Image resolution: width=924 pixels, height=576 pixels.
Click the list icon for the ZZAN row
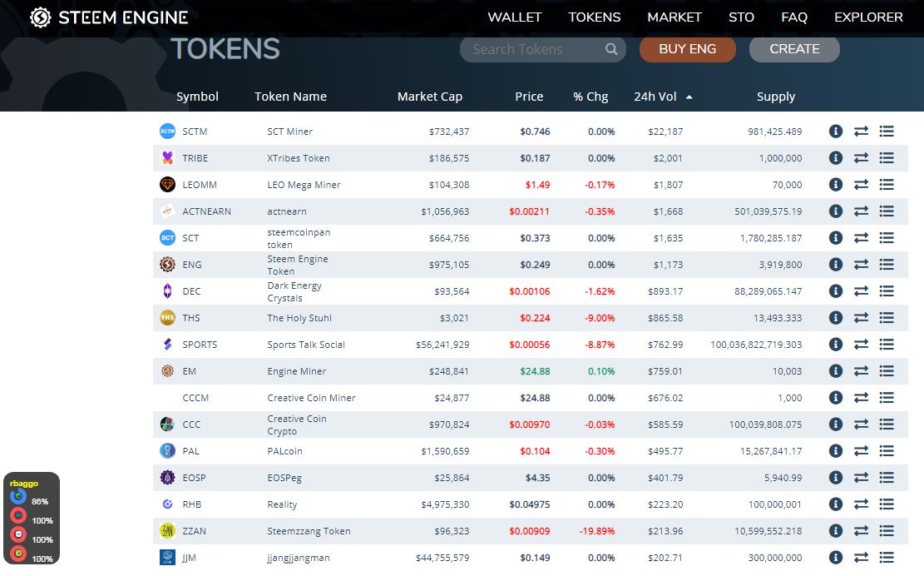coord(887,531)
